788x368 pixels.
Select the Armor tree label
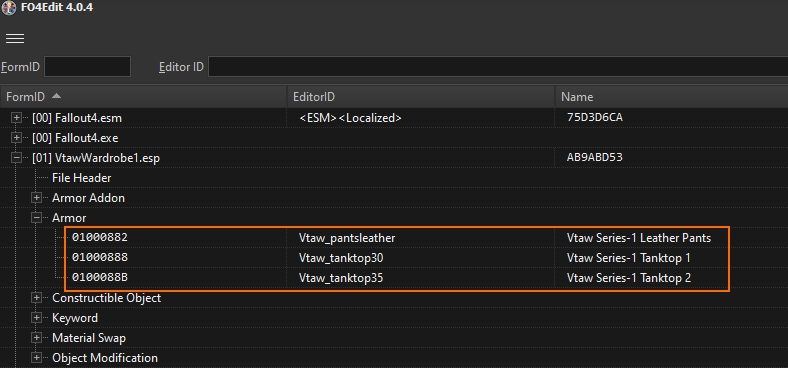[x=69, y=218]
